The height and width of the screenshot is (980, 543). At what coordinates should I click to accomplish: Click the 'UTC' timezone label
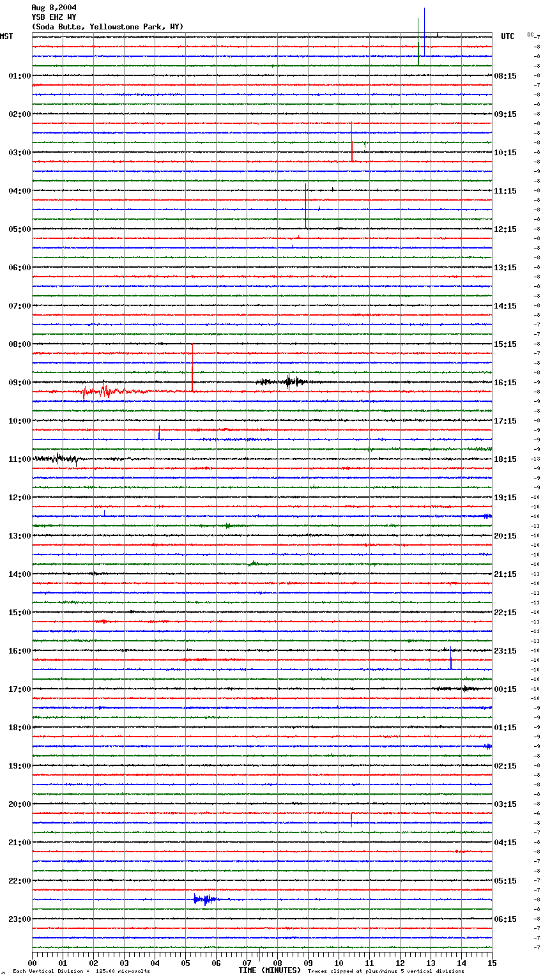click(508, 36)
